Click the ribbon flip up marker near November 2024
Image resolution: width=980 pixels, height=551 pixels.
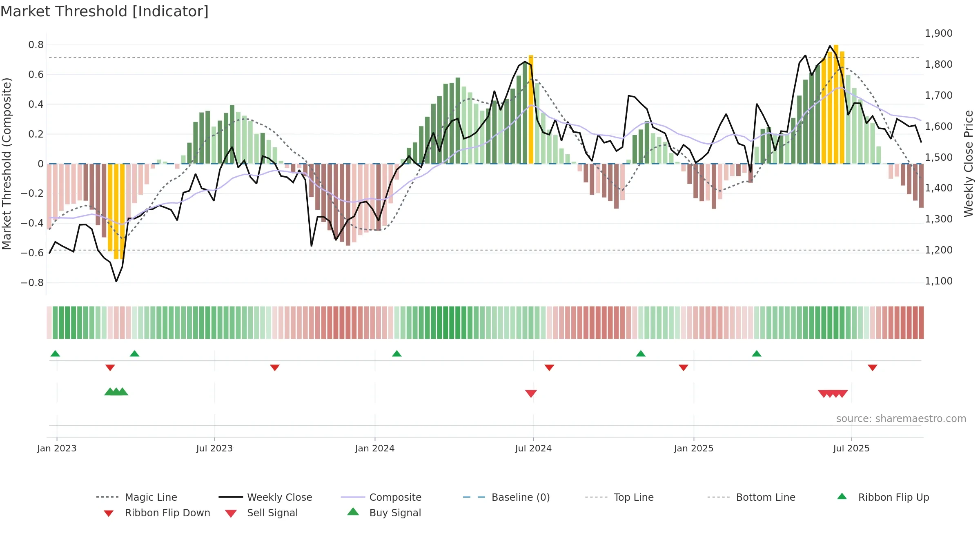coord(641,353)
